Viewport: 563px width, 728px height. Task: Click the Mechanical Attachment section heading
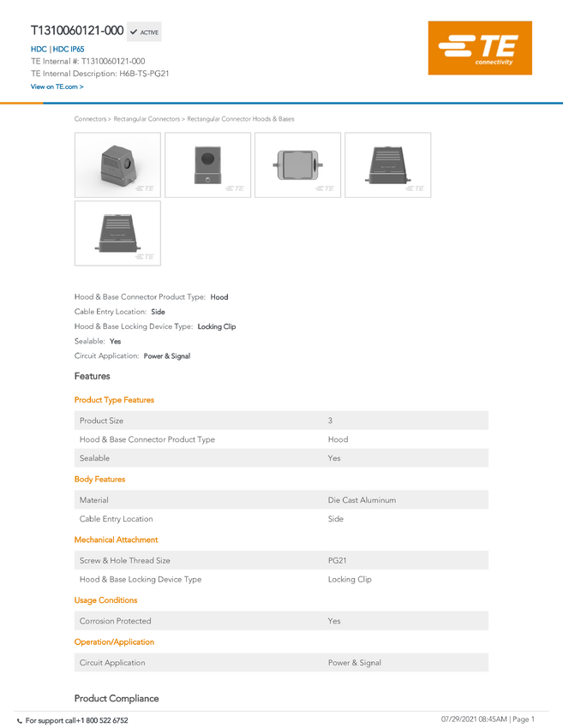(x=117, y=540)
